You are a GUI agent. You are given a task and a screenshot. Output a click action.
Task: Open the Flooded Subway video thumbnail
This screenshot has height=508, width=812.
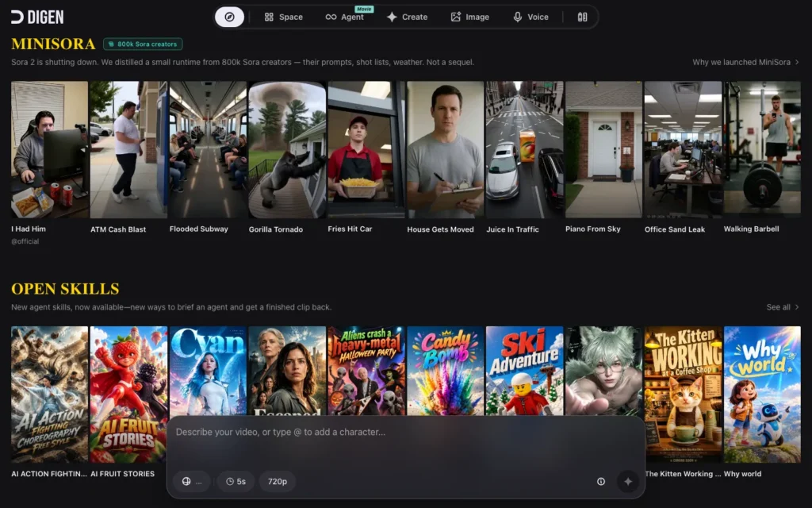click(x=208, y=149)
